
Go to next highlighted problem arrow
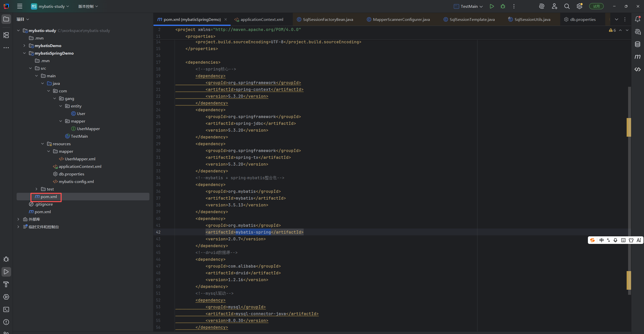(627, 30)
